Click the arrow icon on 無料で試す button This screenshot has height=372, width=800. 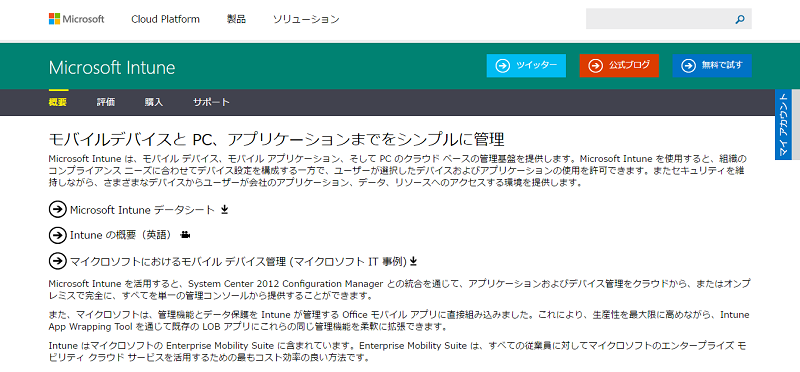pyautogui.click(x=688, y=65)
